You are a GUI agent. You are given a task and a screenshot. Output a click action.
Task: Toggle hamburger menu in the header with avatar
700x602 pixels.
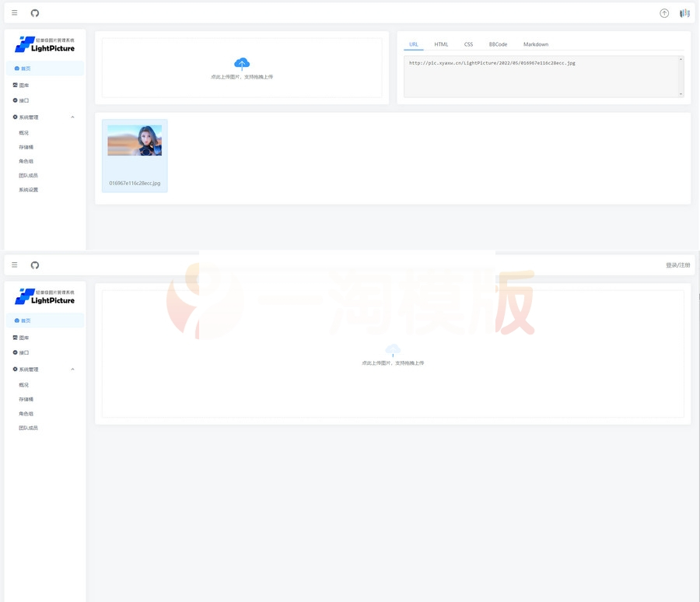[14, 13]
